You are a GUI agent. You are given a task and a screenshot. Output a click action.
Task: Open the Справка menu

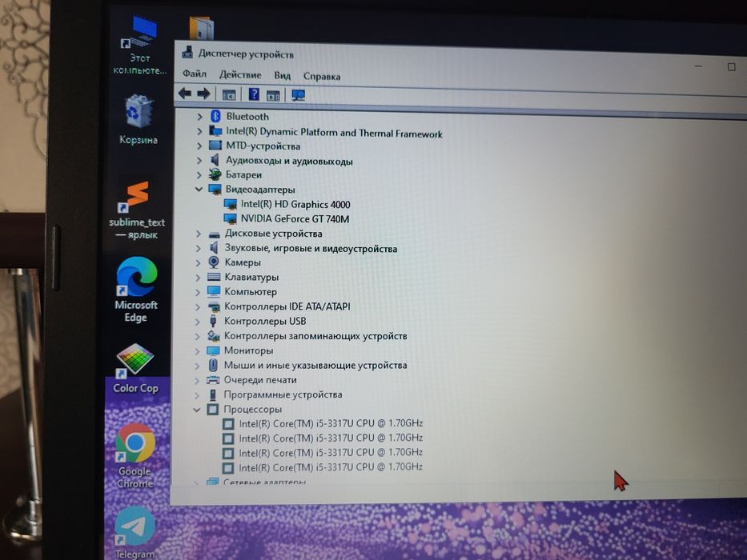[x=322, y=77]
